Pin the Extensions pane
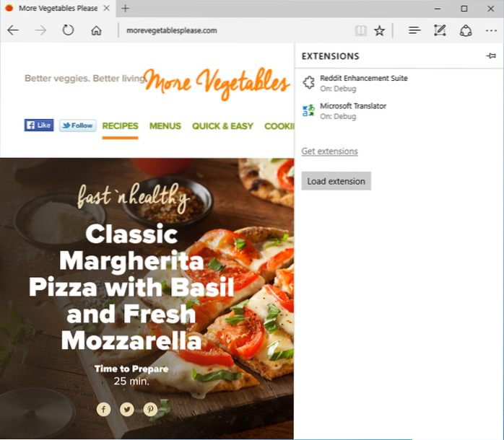This screenshot has width=504, height=440. point(491,56)
